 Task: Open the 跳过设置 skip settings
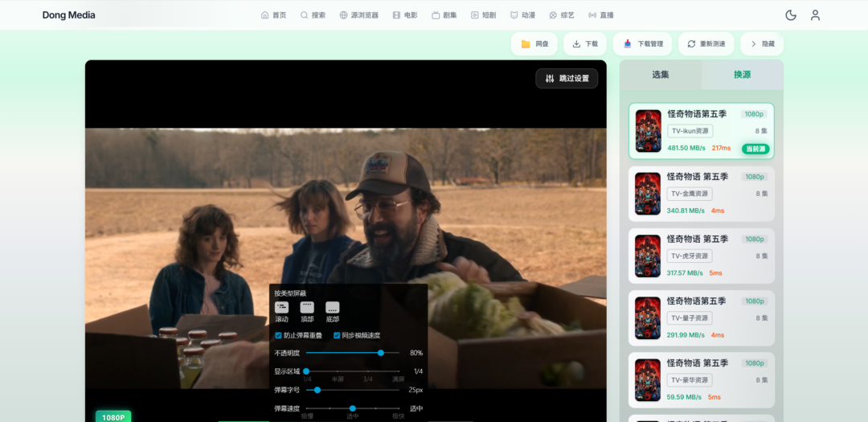567,79
